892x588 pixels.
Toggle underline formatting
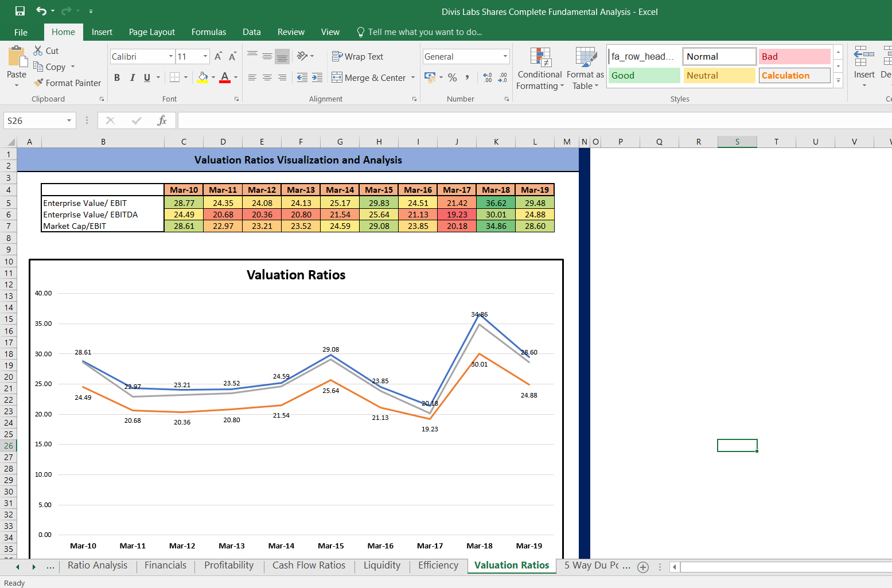(x=147, y=77)
